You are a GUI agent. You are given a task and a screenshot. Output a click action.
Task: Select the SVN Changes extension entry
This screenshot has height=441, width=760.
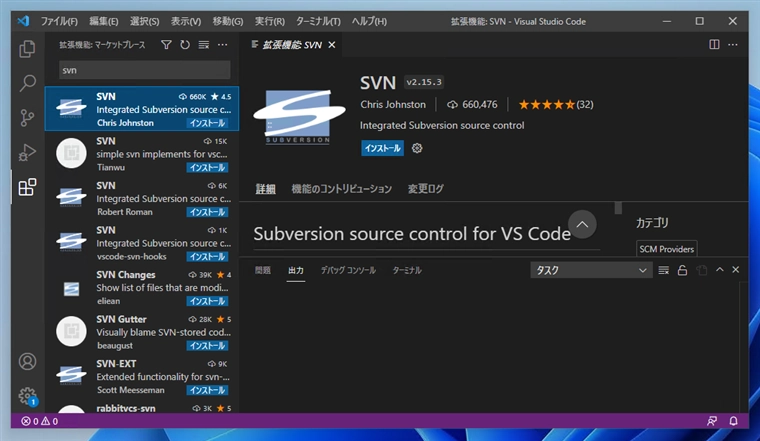click(x=142, y=287)
